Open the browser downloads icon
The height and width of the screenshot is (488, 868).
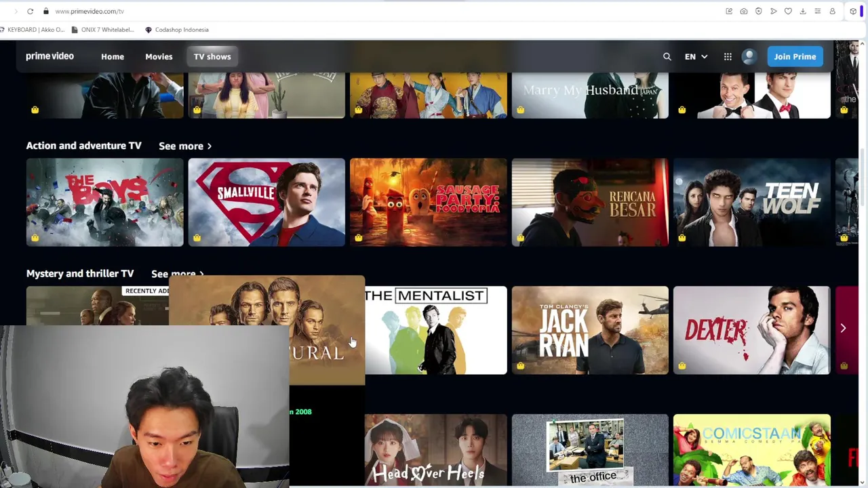(x=803, y=11)
